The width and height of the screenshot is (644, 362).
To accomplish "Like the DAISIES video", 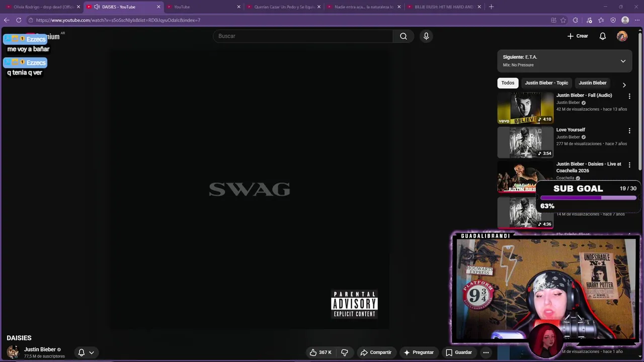I will (320, 352).
